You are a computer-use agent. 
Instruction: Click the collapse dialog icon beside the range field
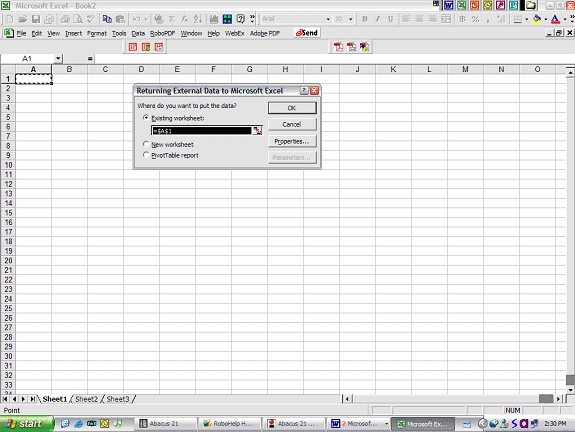pos(257,131)
